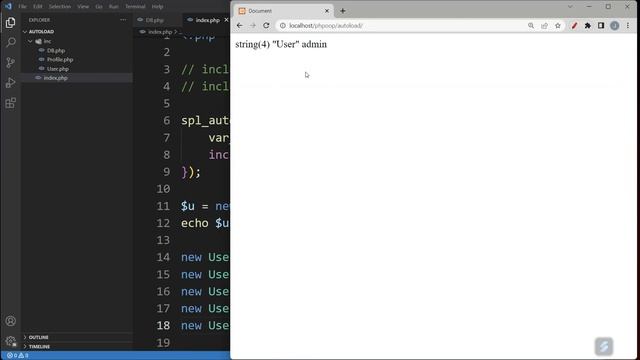Click line number 11 in the editor
640x360 pixels.
163,206
